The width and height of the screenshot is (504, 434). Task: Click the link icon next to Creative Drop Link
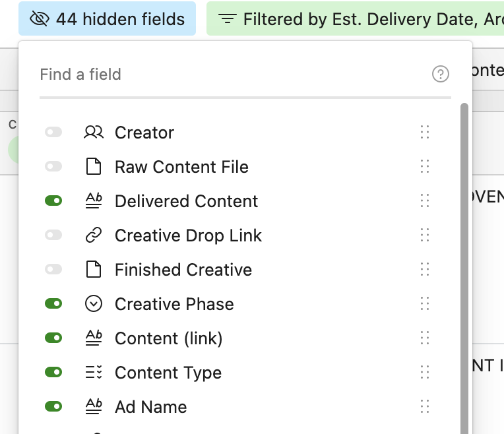[94, 235]
